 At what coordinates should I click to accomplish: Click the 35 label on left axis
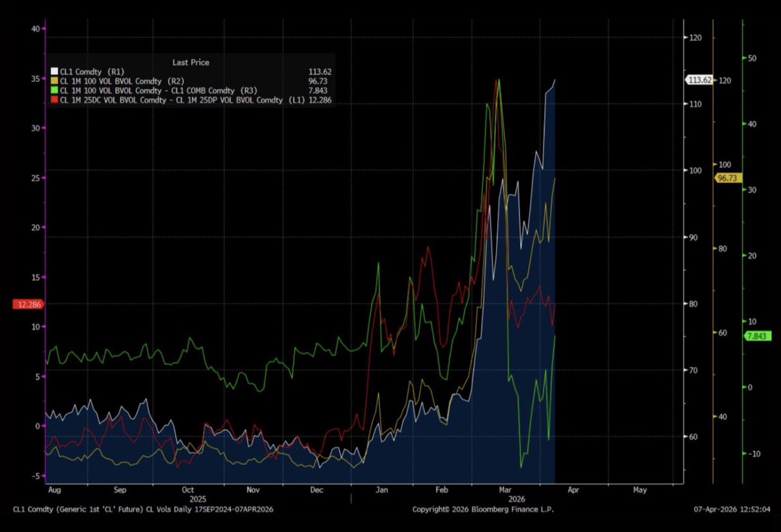click(36, 79)
